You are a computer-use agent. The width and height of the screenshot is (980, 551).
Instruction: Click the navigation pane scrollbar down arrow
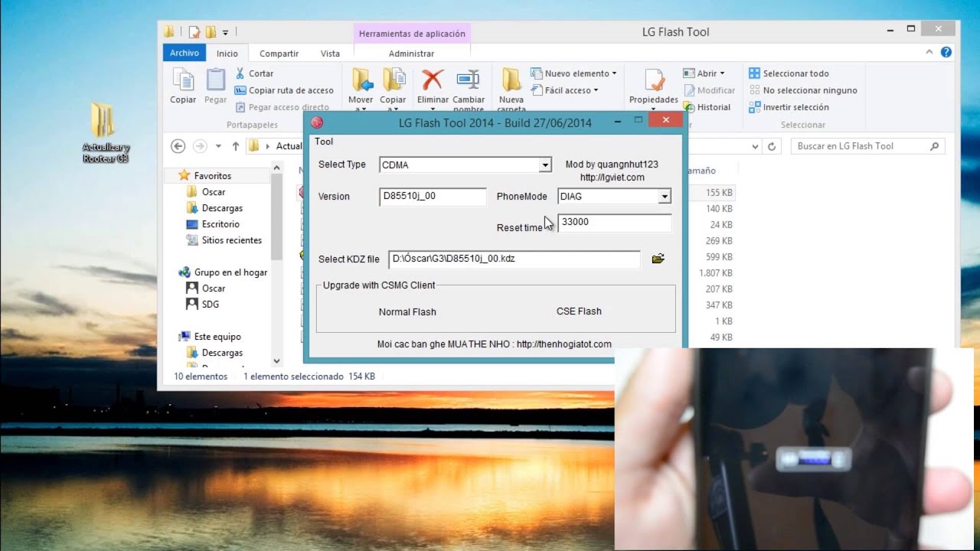point(276,361)
